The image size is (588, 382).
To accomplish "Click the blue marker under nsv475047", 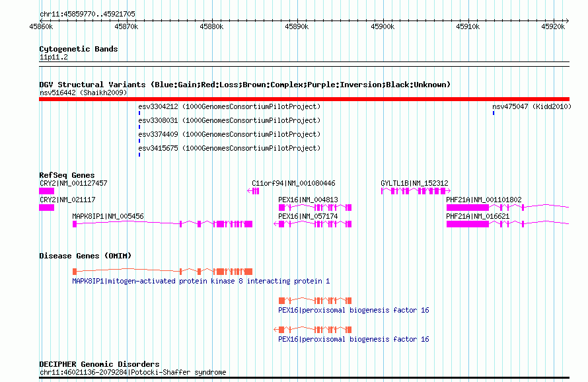I will point(494,113).
